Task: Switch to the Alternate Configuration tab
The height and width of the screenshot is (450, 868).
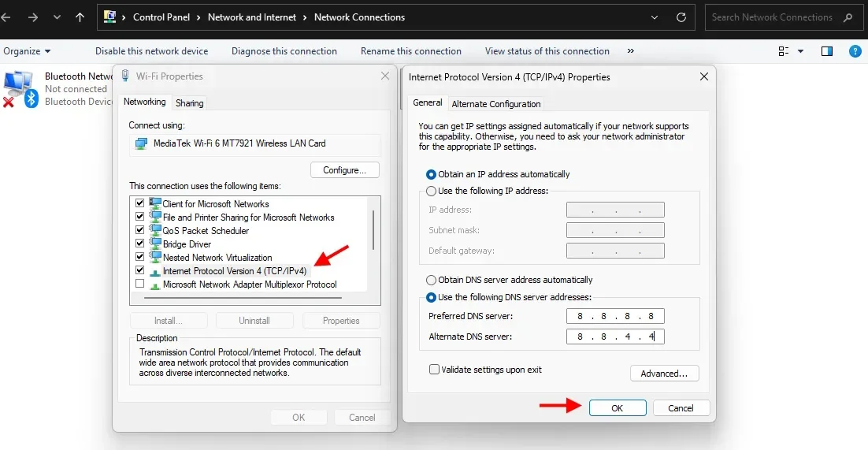Action: (496, 103)
